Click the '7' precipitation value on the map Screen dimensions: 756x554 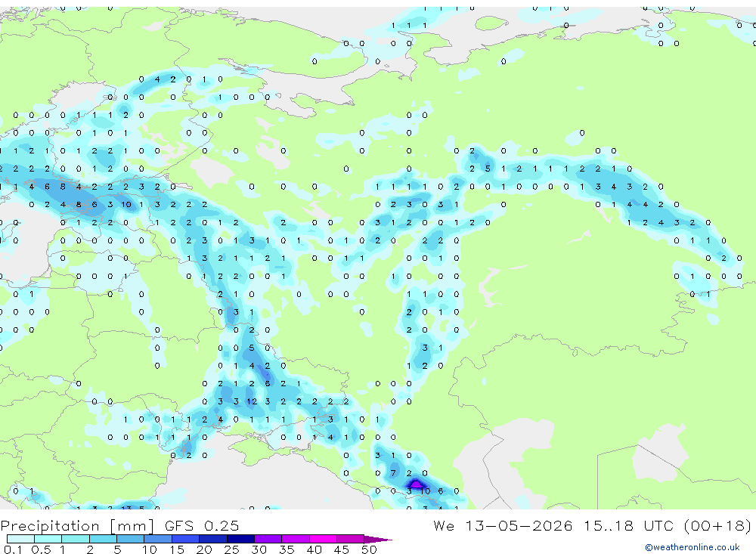click(393, 473)
